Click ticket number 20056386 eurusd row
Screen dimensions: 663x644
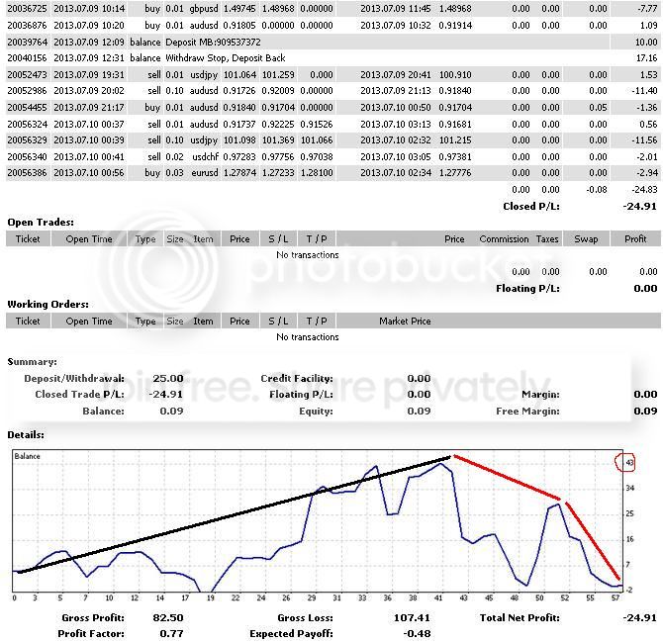tap(27, 173)
